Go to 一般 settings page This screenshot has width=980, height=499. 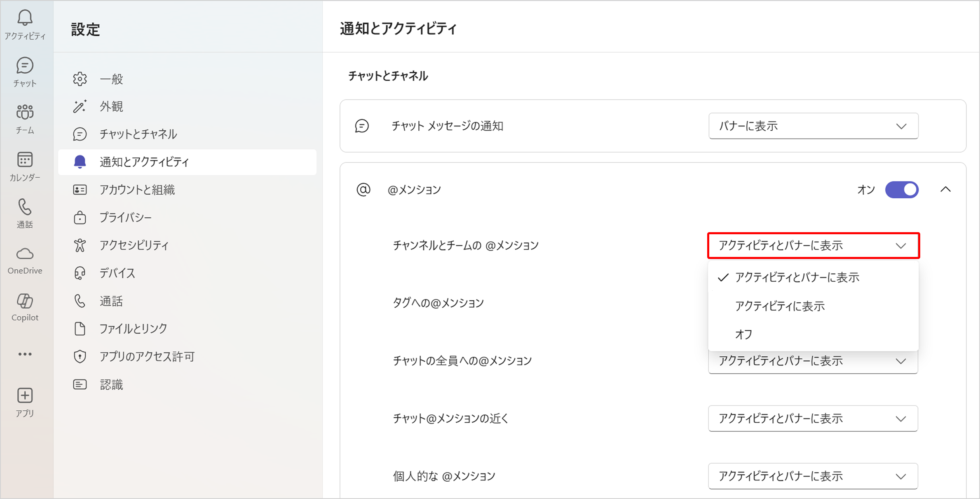(111, 79)
